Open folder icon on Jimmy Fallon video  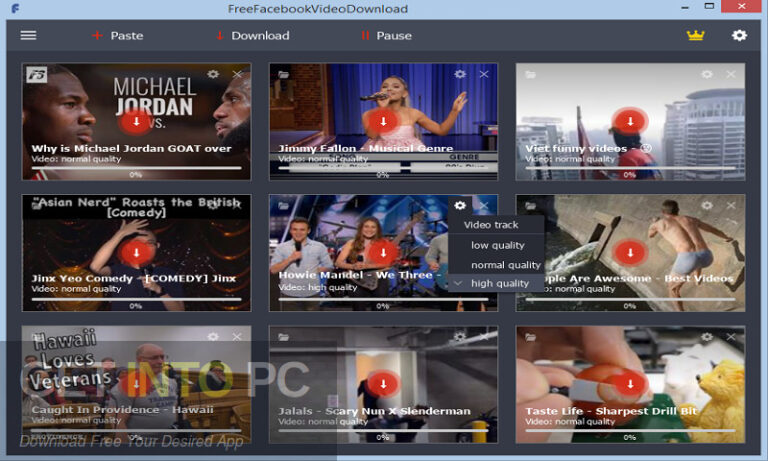tap(284, 74)
